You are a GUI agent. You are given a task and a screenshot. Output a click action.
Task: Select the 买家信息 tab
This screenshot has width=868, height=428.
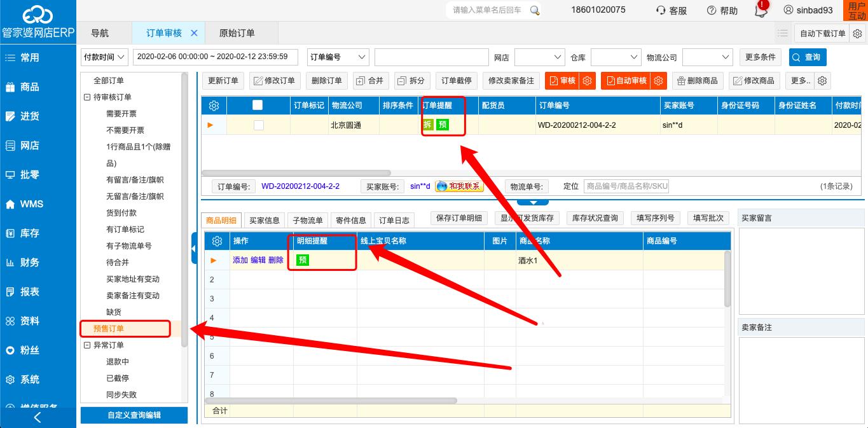coord(264,220)
